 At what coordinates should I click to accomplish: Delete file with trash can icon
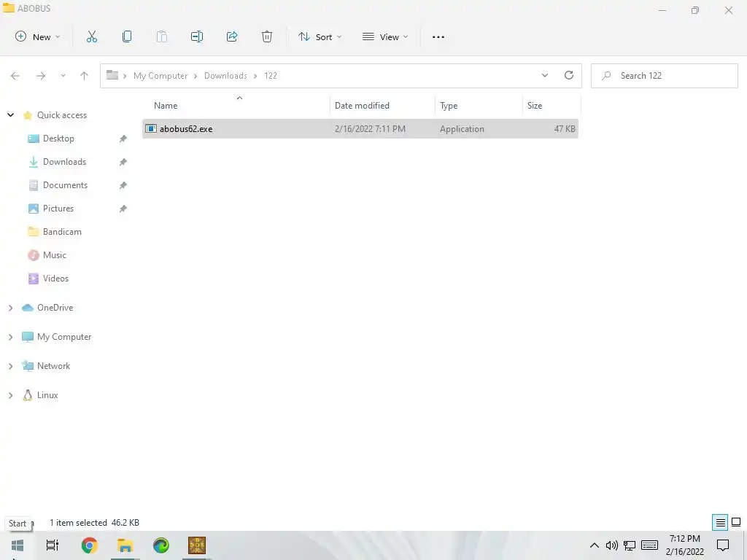pyautogui.click(x=267, y=36)
